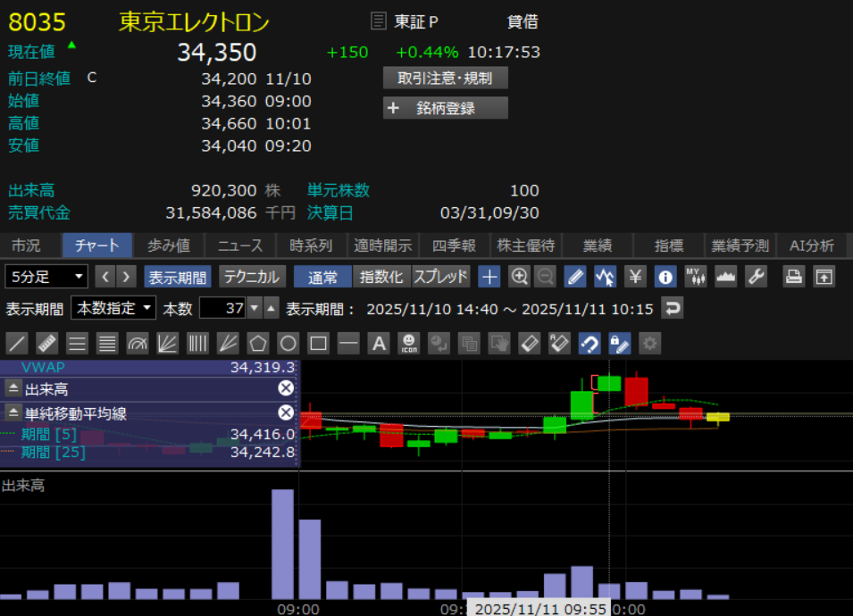Open chart settings with wrench icon
This screenshot has height=616, width=853.
756,277
